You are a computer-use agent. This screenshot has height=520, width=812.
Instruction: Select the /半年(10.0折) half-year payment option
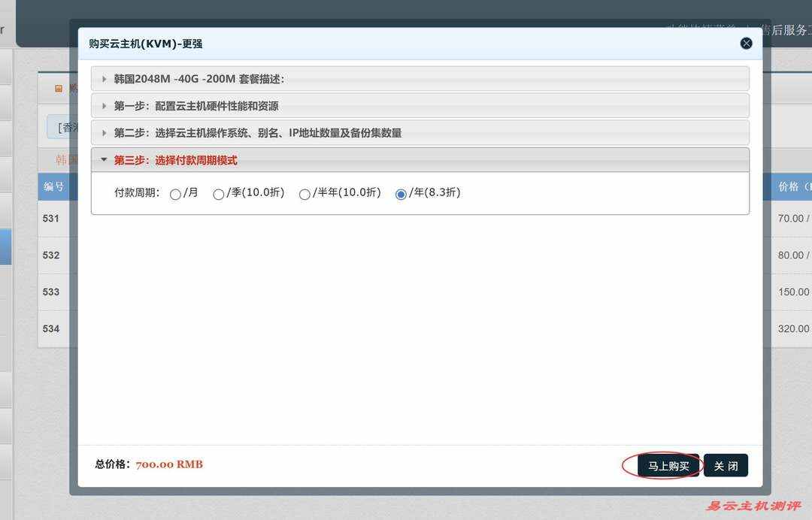(x=304, y=194)
